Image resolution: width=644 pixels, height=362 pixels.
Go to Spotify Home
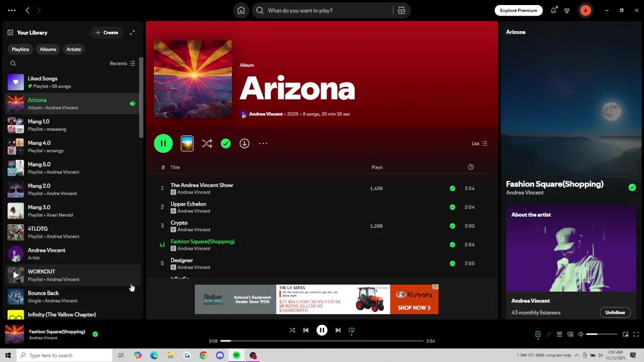pos(241,11)
